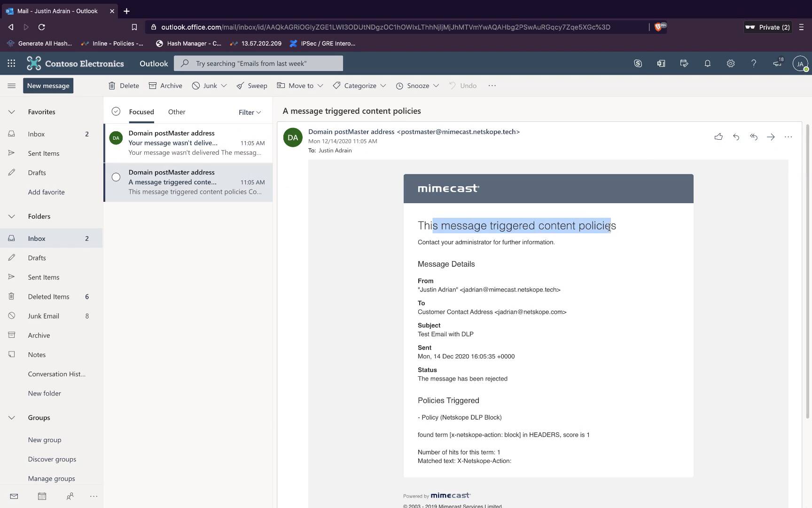Click the Like thumbs-up icon
The width and height of the screenshot is (812, 508).
tap(718, 137)
